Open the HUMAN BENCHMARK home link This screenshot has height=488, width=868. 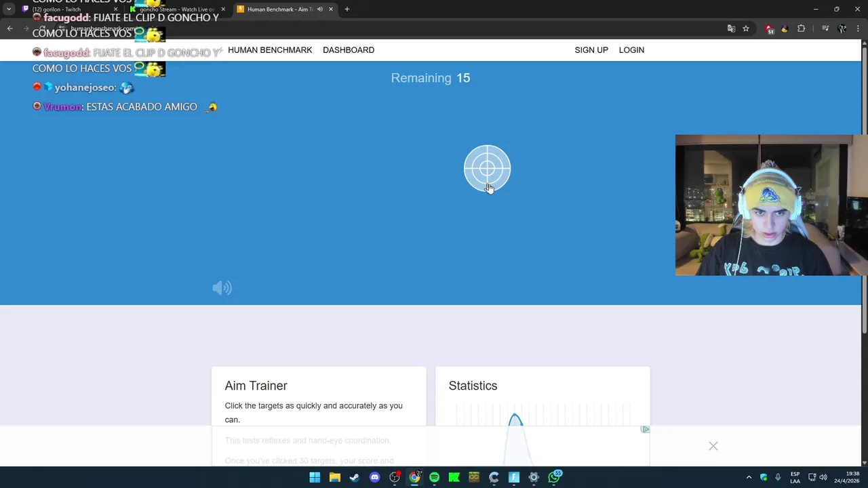point(270,50)
